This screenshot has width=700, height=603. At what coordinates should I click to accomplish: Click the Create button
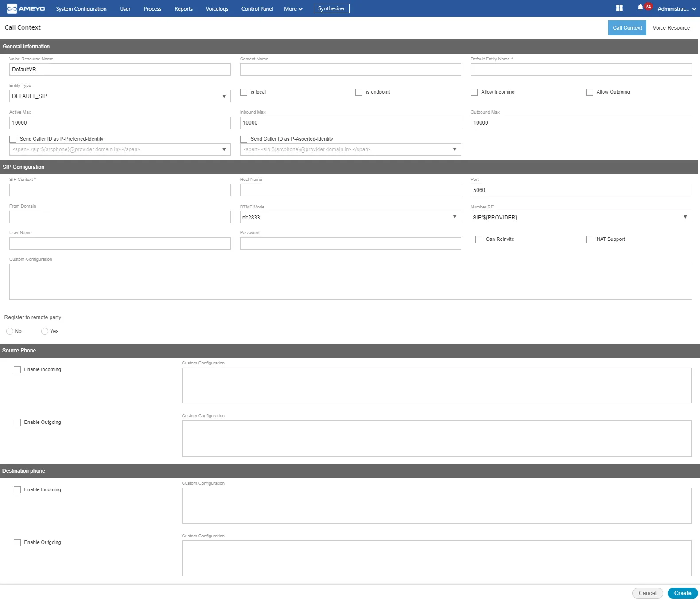[x=683, y=593]
